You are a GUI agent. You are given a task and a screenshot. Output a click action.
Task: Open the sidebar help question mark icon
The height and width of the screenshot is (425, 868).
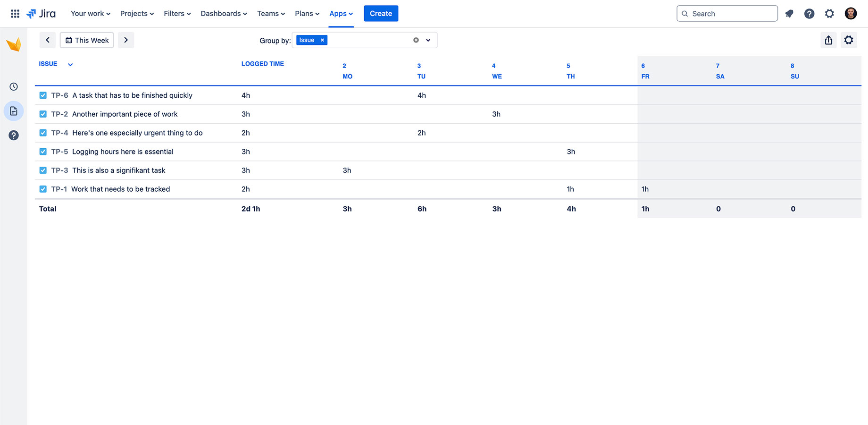point(14,136)
